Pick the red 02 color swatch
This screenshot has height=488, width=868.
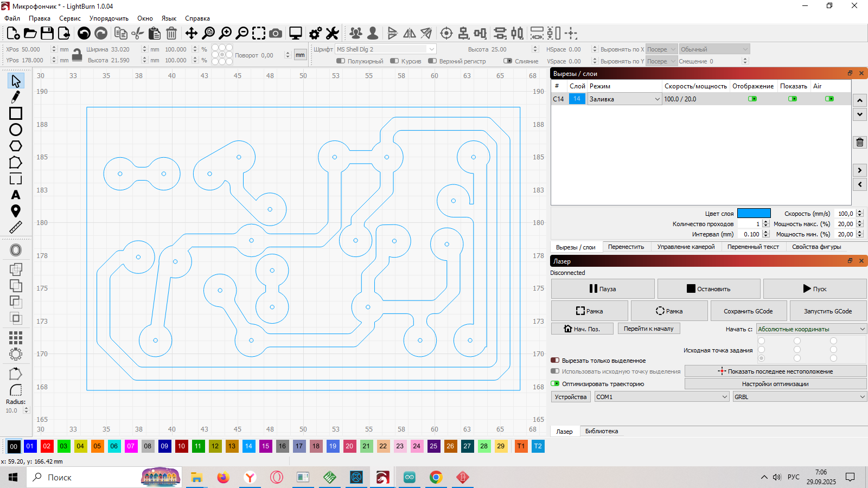click(x=47, y=446)
